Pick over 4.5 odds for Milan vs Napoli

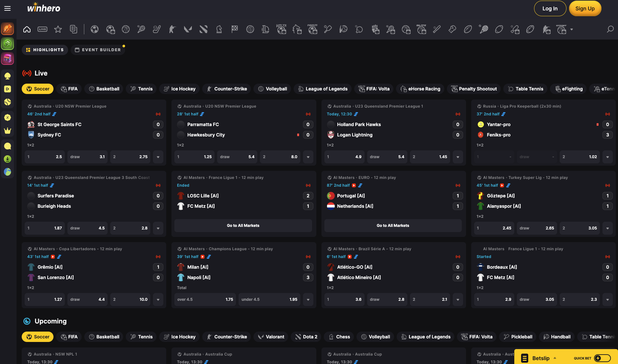pos(205,299)
